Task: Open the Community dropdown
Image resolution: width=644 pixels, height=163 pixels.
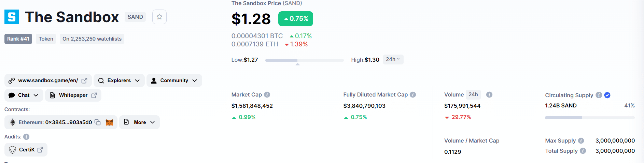Action: point(174,81)
